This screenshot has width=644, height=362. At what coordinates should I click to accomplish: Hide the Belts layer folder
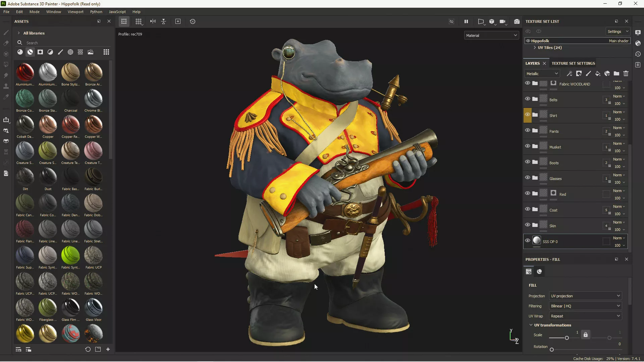pyautogui.click(x=528, y=99)
